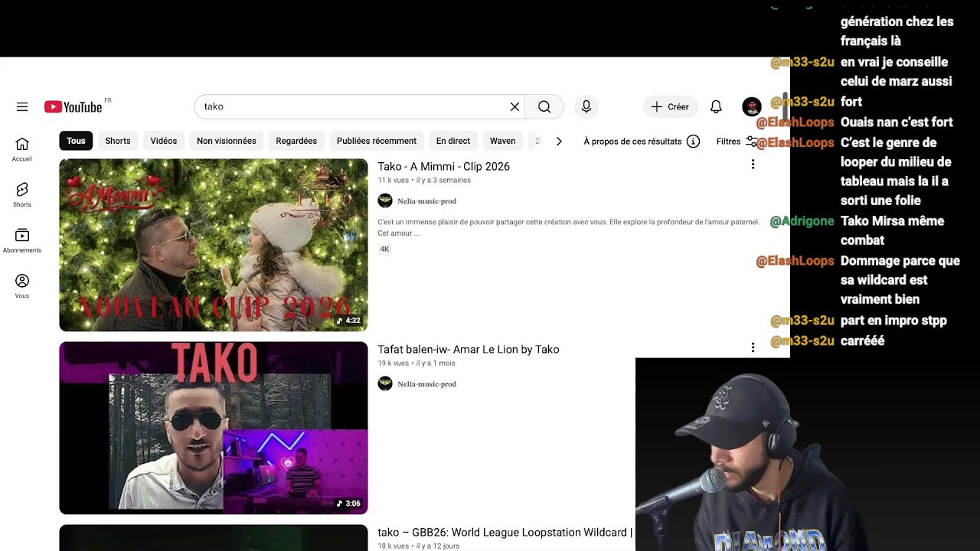Screen dimensions: 980x551
Task: Click the Créer button
Action: click(670, 107)
